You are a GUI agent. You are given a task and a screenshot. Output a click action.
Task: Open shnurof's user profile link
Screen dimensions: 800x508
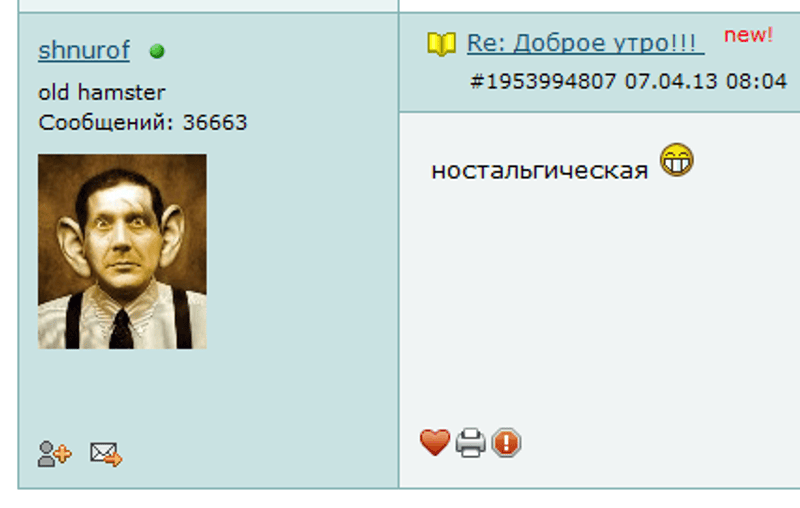point(84,50)
